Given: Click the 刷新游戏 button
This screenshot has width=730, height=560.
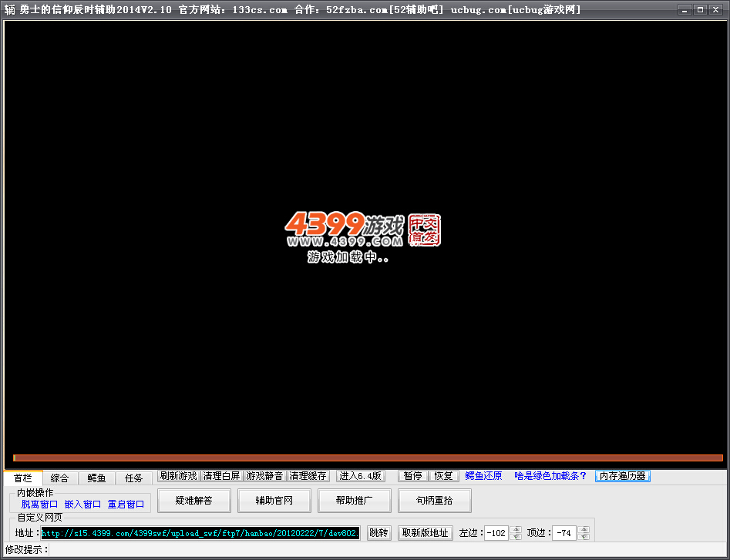Looking at the screenshot, I should (178, 476).
